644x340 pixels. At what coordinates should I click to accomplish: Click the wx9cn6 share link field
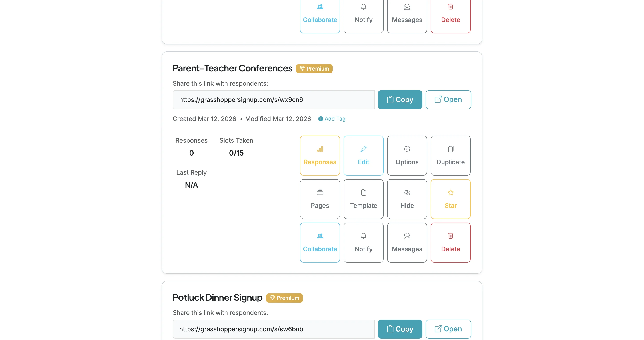pos(273,99)
